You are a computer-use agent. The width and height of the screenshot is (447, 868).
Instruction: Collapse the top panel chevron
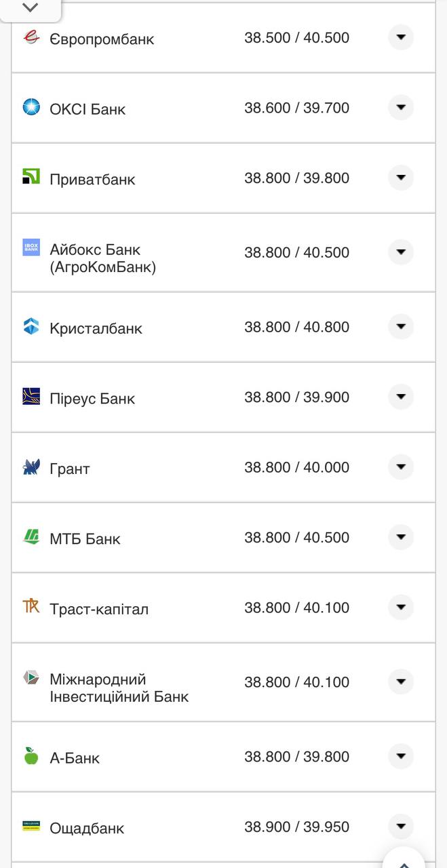click(31, 8)
